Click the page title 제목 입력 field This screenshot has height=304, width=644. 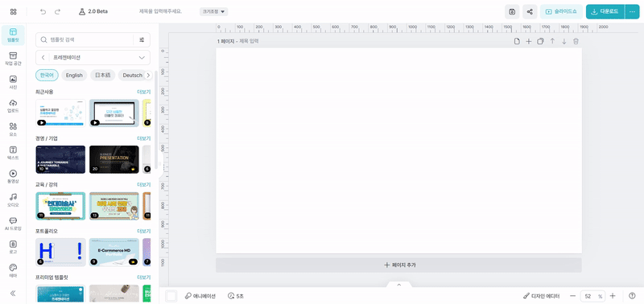[x=249, y=42]
